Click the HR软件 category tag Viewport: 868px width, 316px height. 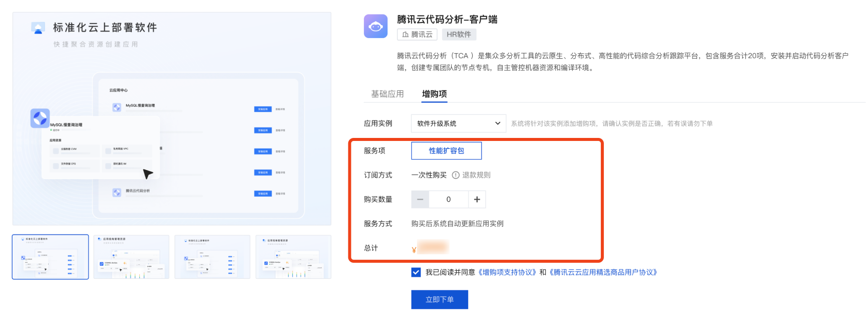(459, 35)
